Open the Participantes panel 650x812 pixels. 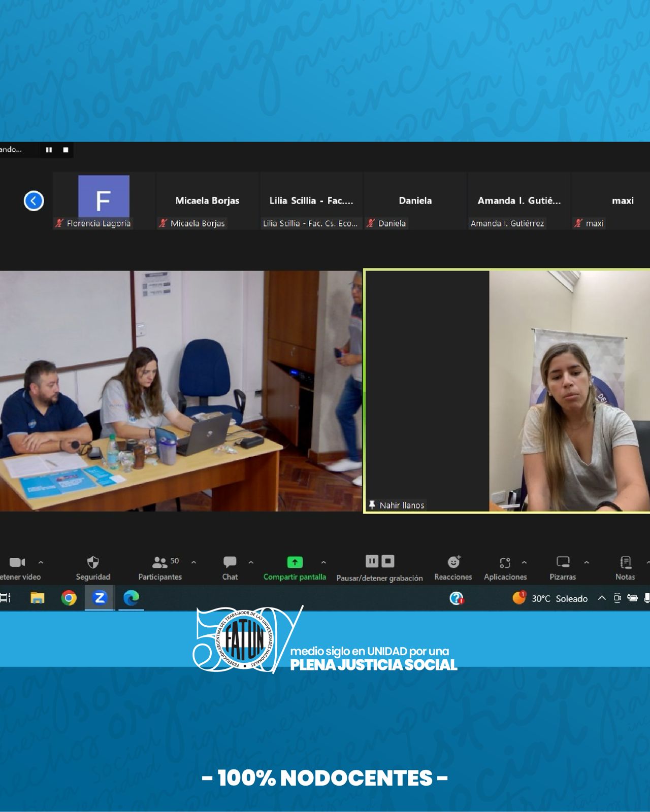pyautogui.click(x=160, y=562)
